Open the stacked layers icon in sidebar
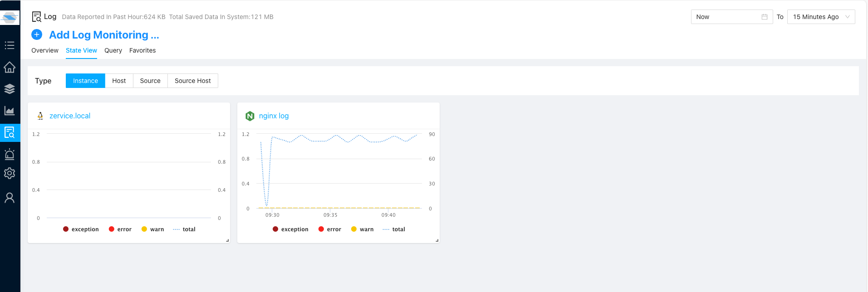Image resolution: width=868 pixels, height=292 pixels. (x=10, y=89)
